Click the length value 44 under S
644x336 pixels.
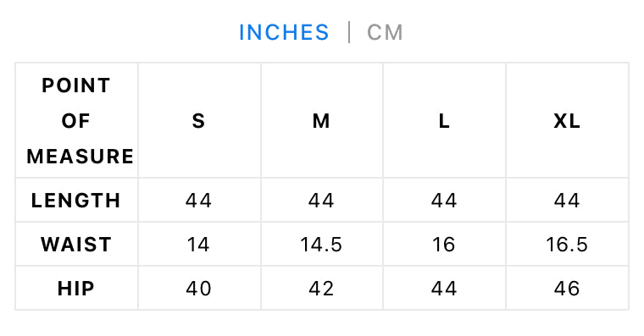[x=199, y=201]
